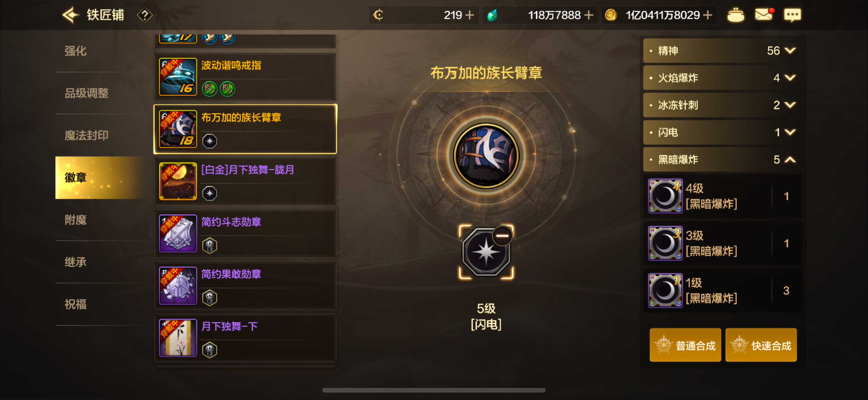Expand the 火焰爆炸 emblem category
This screenshot has height=400, width=868.
pos(721,78)
